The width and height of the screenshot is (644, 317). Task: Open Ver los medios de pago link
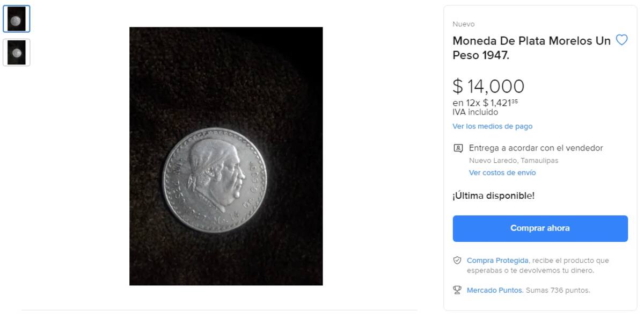(492, 126)
